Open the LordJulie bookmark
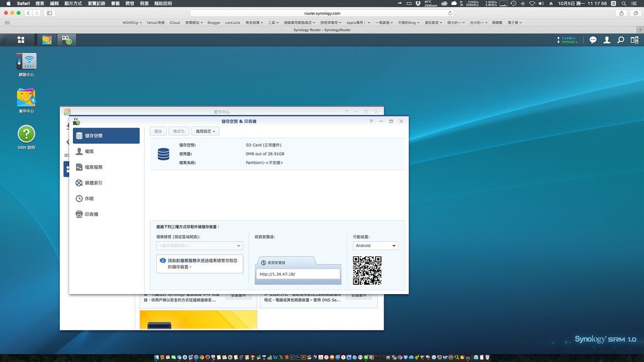644x362 pixels. click(x=233, y=23)
